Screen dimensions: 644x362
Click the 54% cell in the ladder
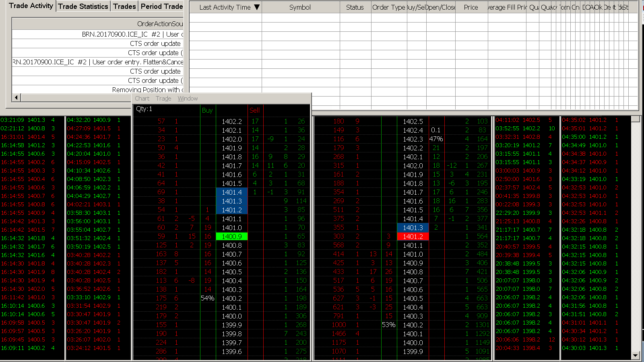click(x=207, y=298)
